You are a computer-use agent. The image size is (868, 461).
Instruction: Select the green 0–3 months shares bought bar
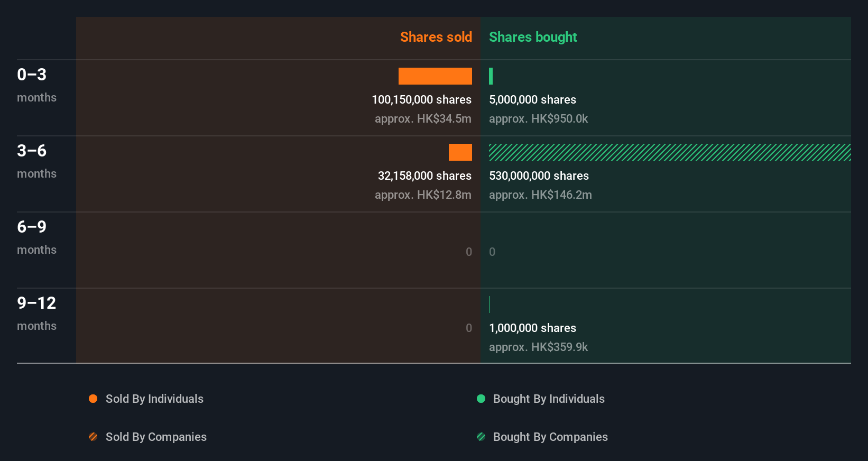pyautogui.click(x=491, y=76)
